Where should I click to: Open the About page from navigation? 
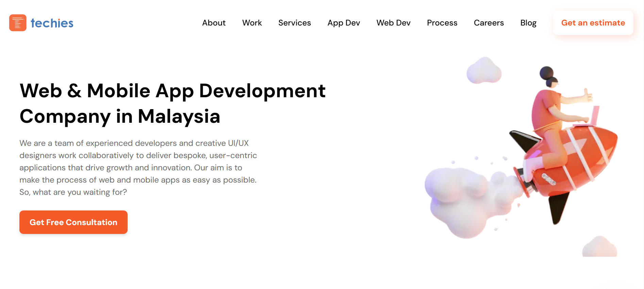pyautogui.click(x=214, y=23)
